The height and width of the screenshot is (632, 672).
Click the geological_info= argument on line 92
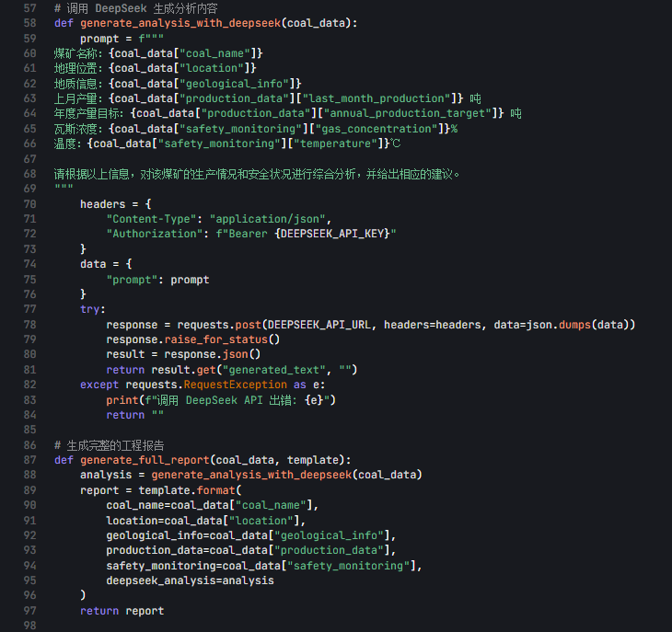(251, 535)
